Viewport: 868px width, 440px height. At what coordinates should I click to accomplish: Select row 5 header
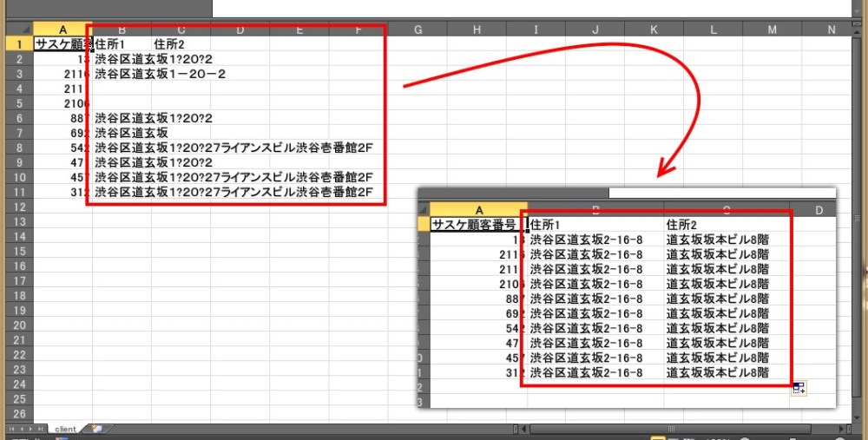(x=20, y=103)
